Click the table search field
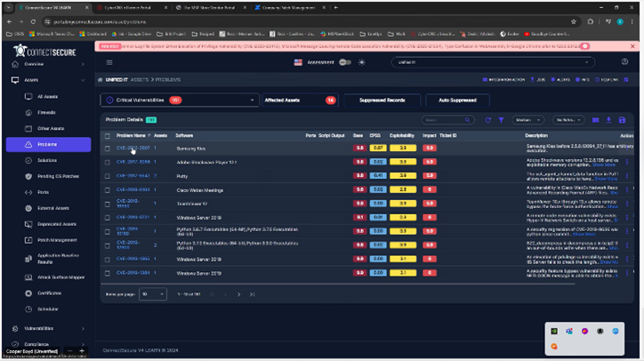The width and height of the screenshot is (644, 361). coord(447,120)
